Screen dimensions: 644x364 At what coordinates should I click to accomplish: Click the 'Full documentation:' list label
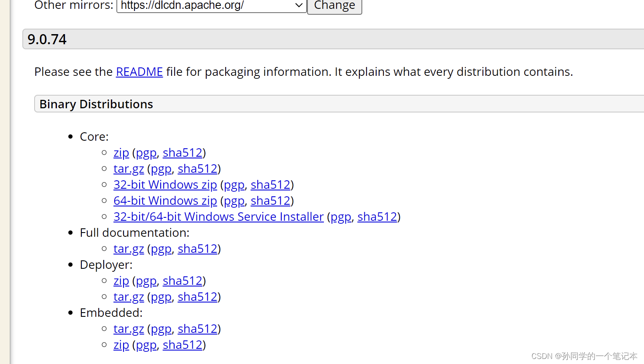135,233
